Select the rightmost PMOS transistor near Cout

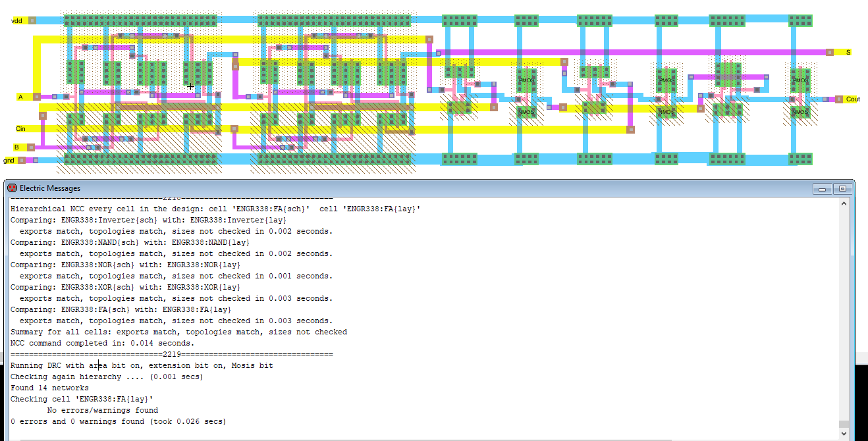(800, 80)
